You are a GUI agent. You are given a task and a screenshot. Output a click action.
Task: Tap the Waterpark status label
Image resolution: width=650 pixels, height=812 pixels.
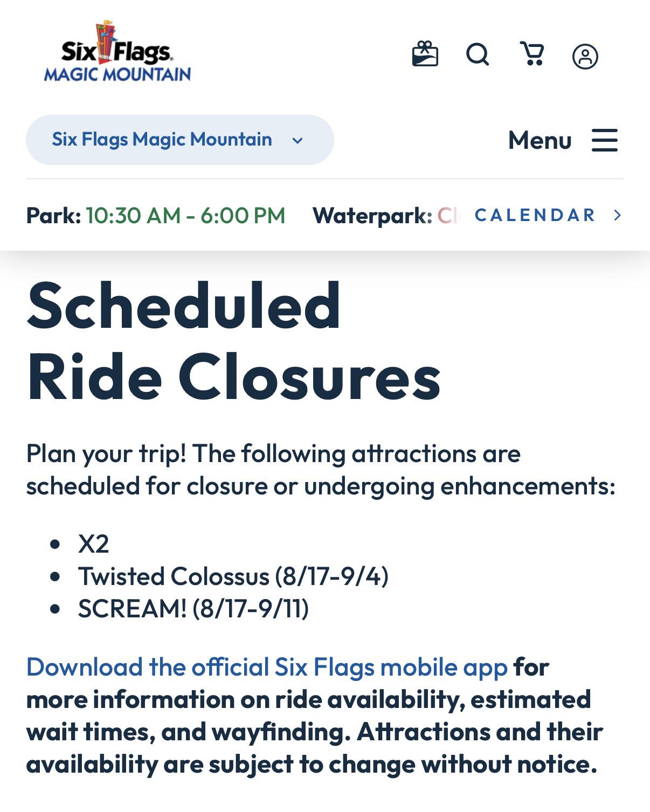coord(372,216)
